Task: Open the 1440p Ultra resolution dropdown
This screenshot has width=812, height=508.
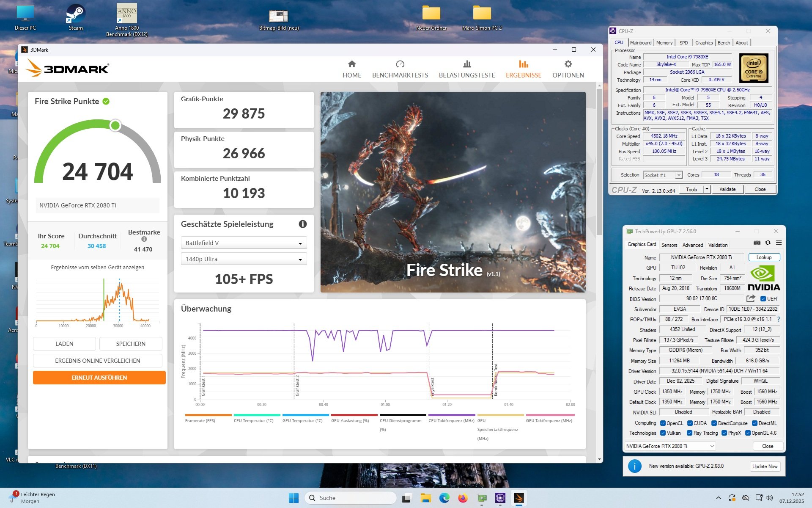Action: click(x=244, y=259)
